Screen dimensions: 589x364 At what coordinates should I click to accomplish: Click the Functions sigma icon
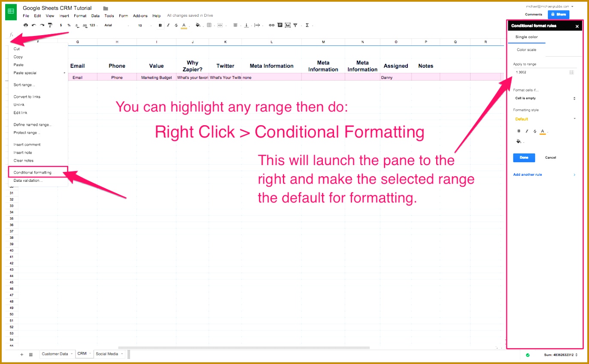(x=307, y=25)
